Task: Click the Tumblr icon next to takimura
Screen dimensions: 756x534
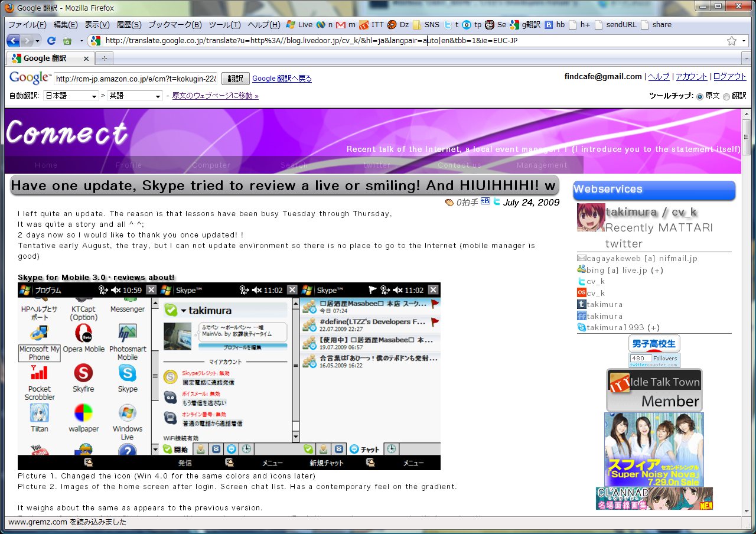Action: 581,305
